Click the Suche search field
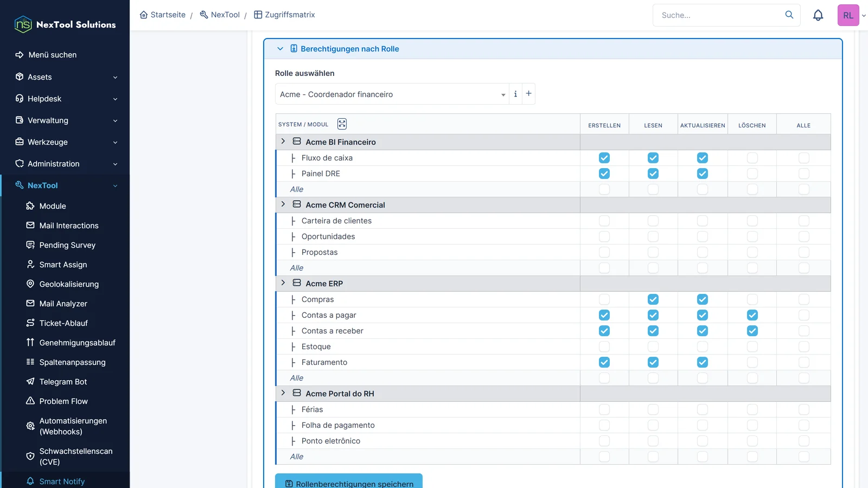Viewport: 868px width, 488px height. [719, 15]
